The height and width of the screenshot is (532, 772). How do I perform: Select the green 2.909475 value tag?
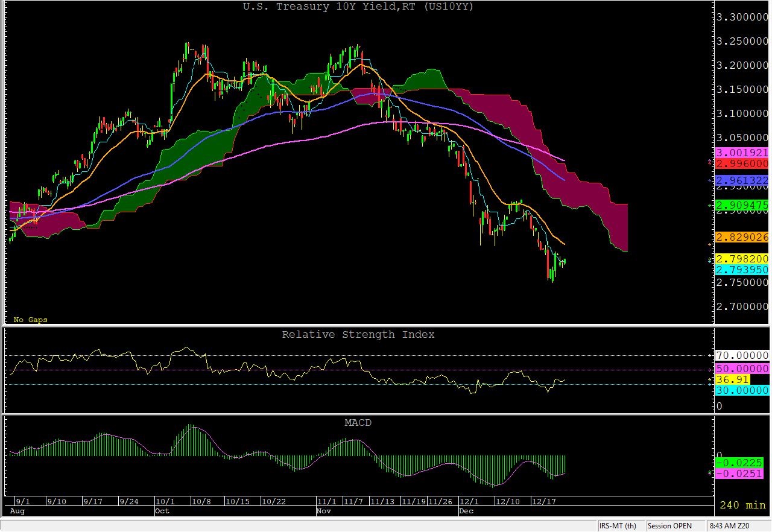pyautogui.click(x=742, y=206)
